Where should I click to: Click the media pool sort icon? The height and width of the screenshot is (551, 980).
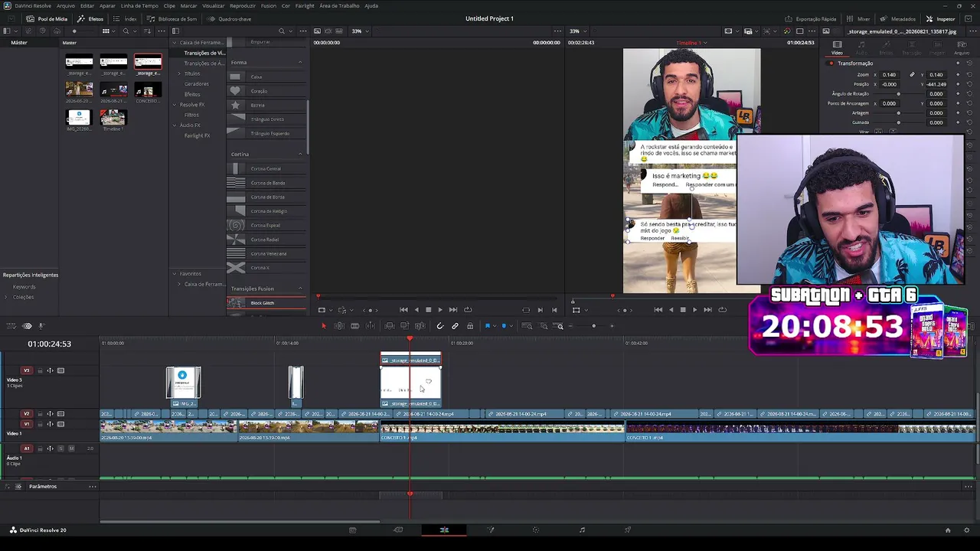(145, 31)
